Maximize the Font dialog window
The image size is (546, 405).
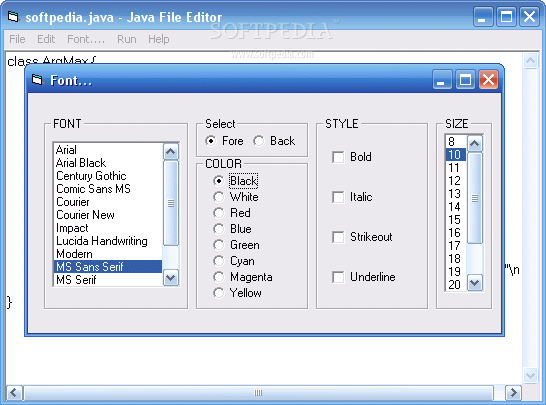click(465, 79)
